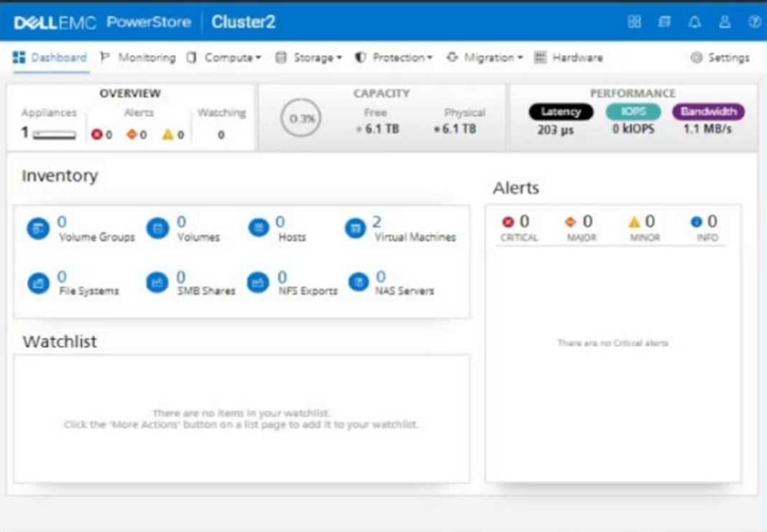The height and width of the screenshot is (532, 767).
Task: Click the help question mark icon
Action: [x=754, y=22]
